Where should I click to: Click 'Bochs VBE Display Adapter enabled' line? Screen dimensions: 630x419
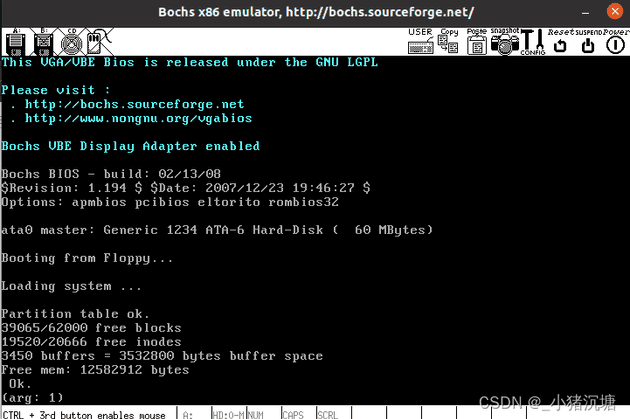click(131, 146)
